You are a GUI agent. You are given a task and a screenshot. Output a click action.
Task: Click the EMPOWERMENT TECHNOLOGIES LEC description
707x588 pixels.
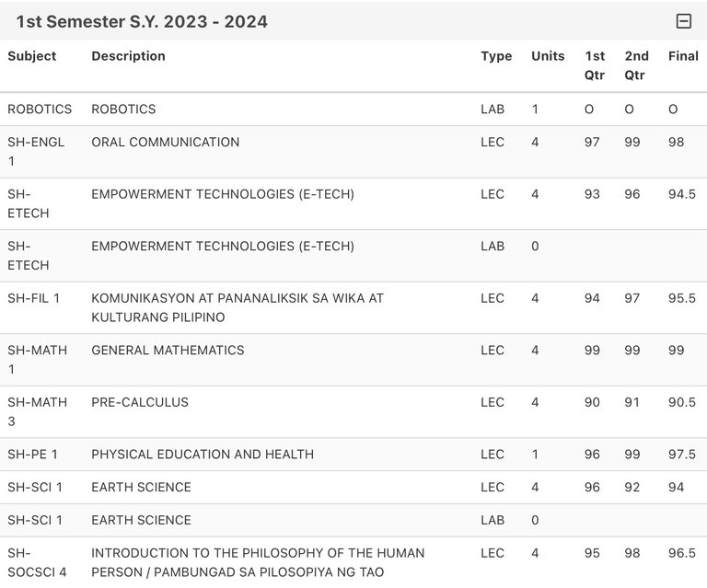pyautogui.click(x=223, y=194)
